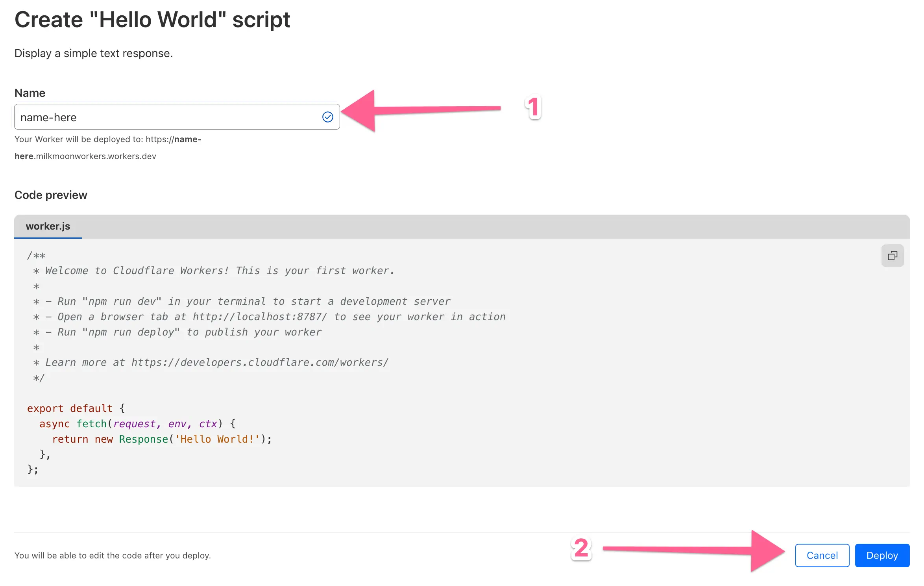Click the 'Name' field label
924x586 pixels.
point(30,93)
